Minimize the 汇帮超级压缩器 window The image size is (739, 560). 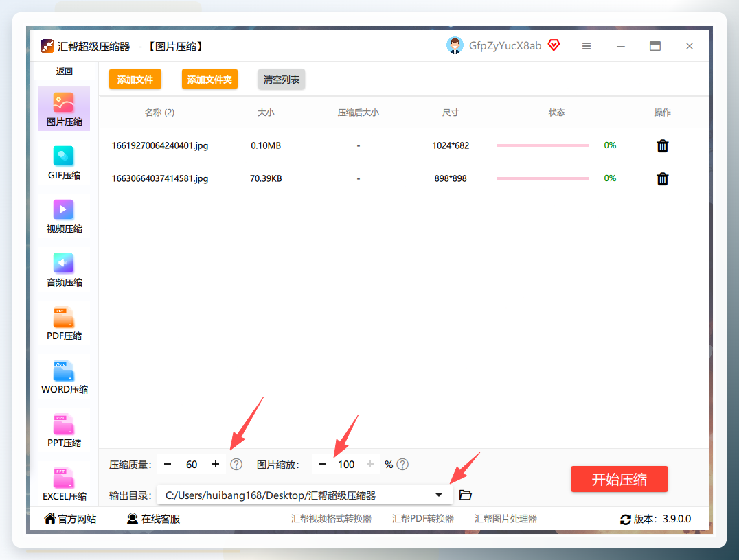tap(621, 46)
